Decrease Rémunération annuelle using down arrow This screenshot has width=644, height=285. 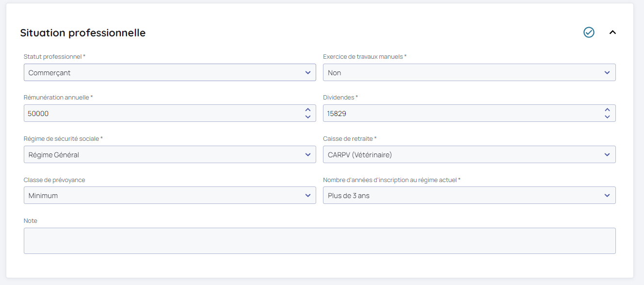coord(307,117)
